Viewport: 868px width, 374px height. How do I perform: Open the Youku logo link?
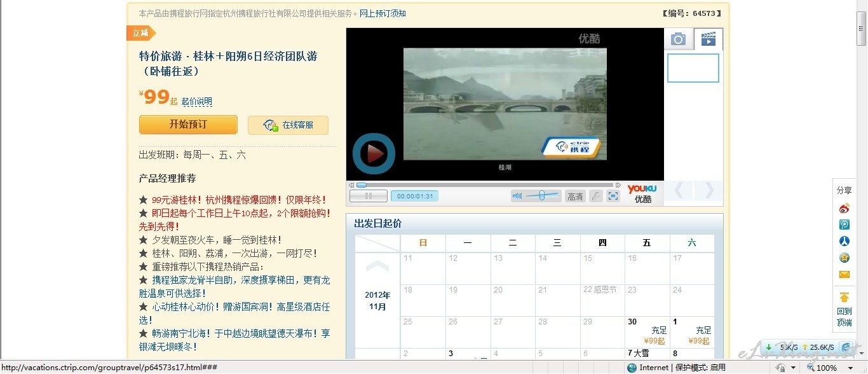click(x=642, y=193)
